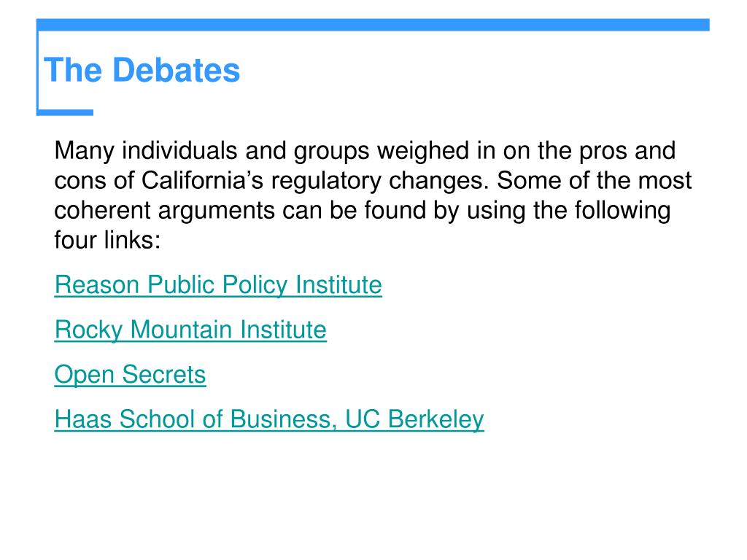Screen dimensions: 747x560
Task: Open the Reason Public Policy Institute link
Action: pyautogui.click(x=218, y=285)
